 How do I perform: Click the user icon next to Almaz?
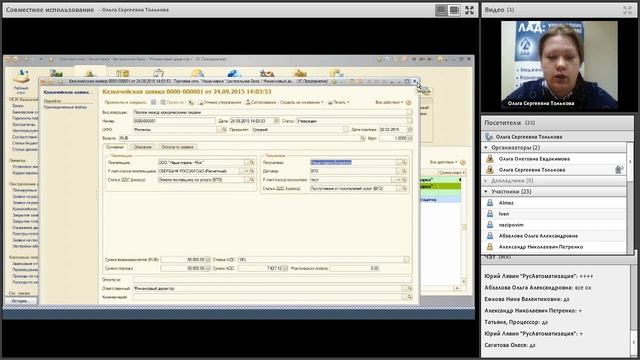click(x=490, y=202)
